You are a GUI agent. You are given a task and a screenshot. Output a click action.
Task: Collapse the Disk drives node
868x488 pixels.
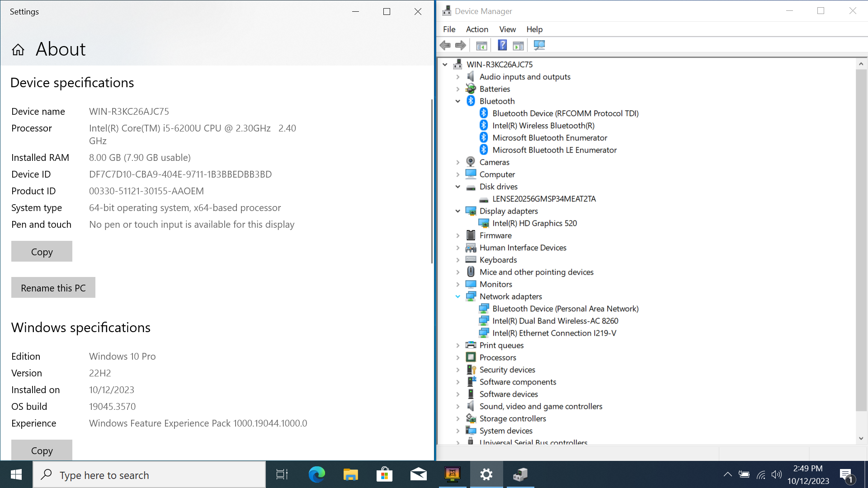pos(458,187)
